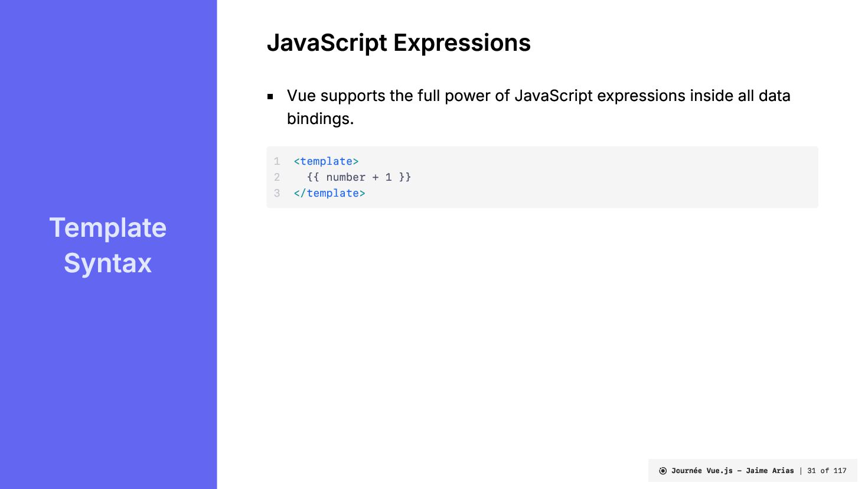868x489 pixels.
Task: Click the circular icon in the footer
Action: click(663, 471)
